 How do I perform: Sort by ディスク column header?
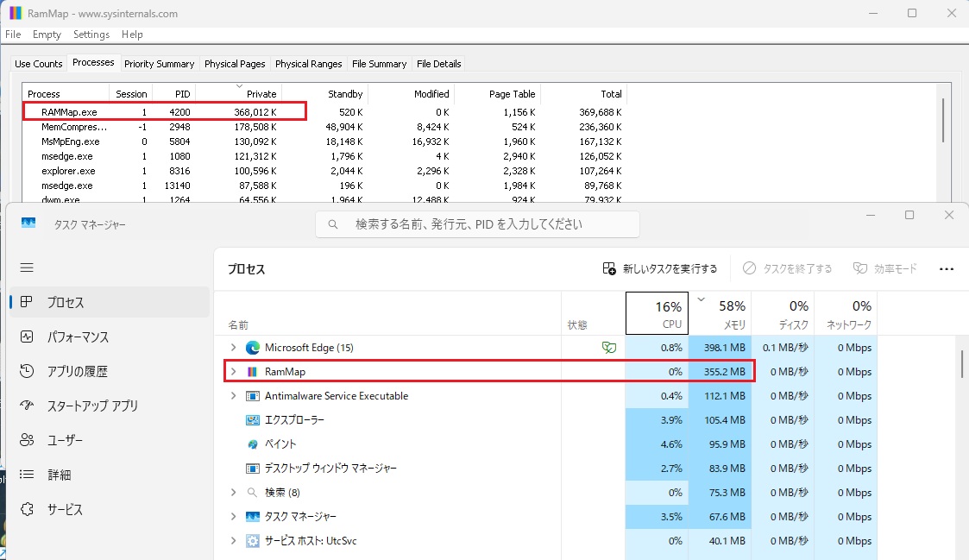pyautogui.click(x=783, y=313)
